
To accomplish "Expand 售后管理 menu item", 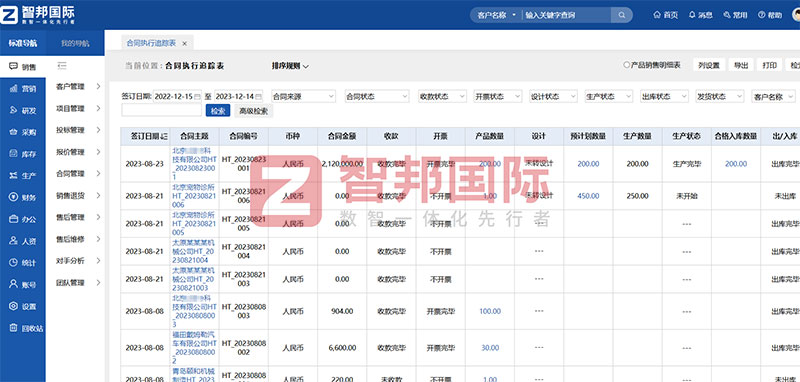I will click(x=78, y=217).
